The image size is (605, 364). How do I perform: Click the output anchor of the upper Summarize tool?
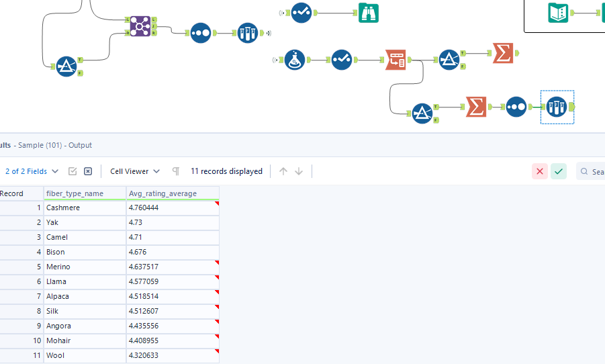[516, 53]
